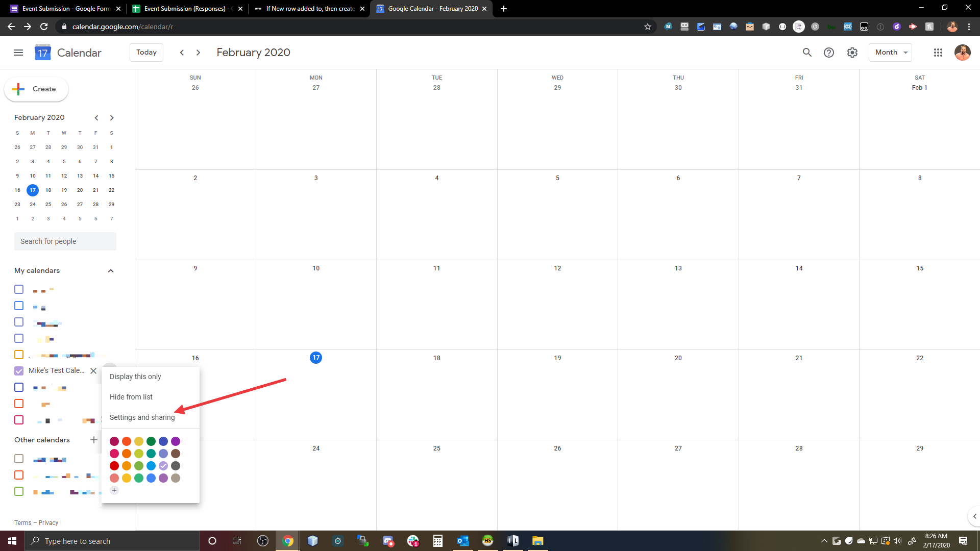Expand February 2020 mini calendar forward arrow
Screen dimensions: 980x551
[112, 118]
